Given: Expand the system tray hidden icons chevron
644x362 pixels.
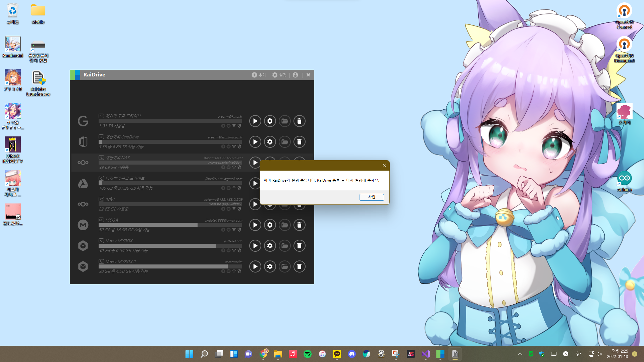Looking at the screenshot, I should (x=520, y=354).
